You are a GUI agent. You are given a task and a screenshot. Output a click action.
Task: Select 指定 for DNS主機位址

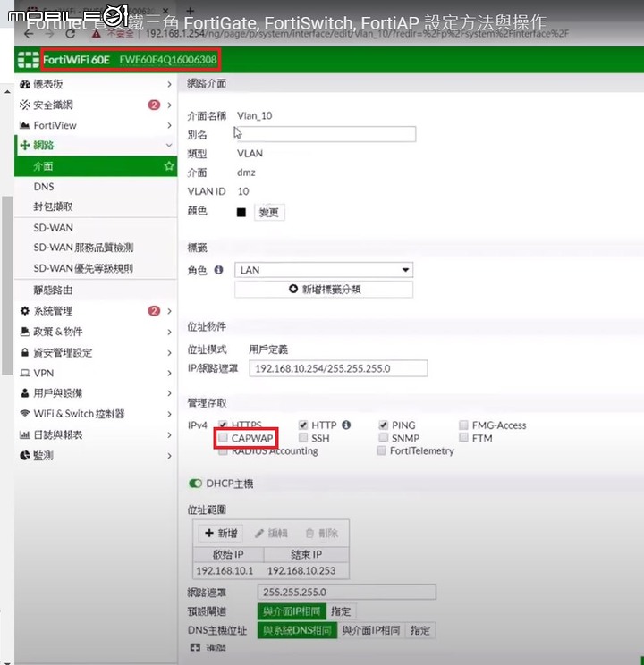pos(420,630)
